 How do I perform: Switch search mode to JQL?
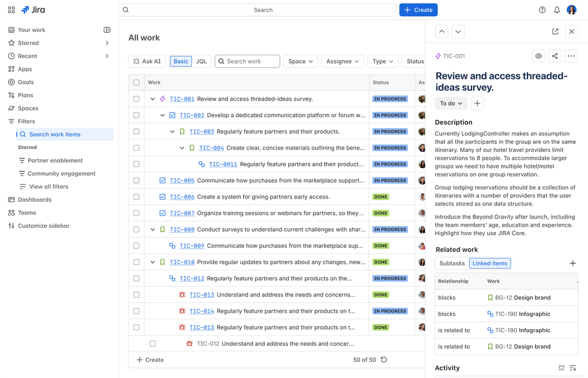(x=201, y=61)
